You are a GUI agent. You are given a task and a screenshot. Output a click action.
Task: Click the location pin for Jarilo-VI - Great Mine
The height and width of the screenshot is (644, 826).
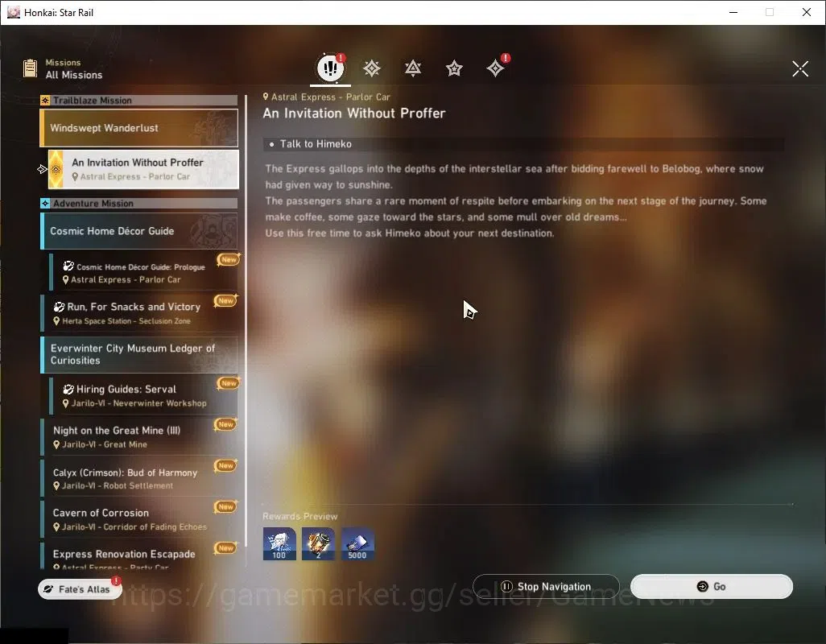click(56, 444)
